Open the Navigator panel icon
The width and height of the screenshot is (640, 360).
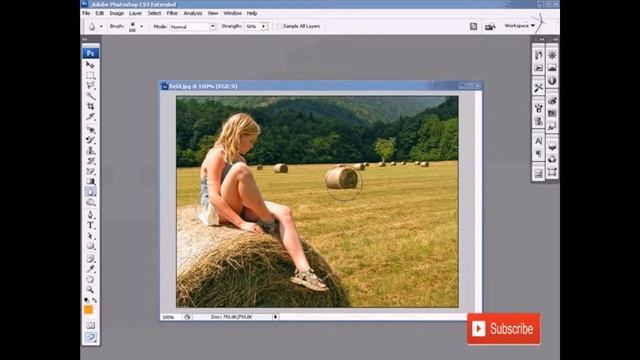pyautogui.click(x=552, y=55)
